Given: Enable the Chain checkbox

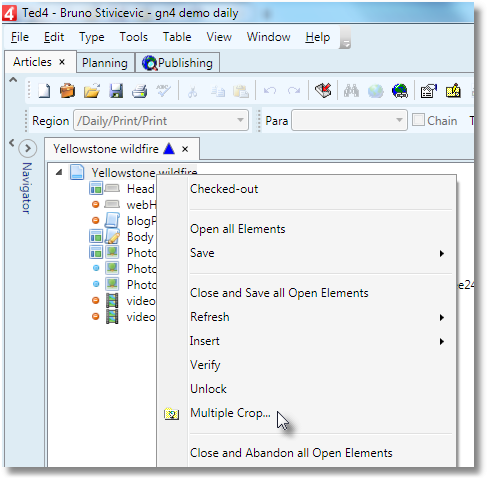Looking at the screenshot, I should point(418,120).
